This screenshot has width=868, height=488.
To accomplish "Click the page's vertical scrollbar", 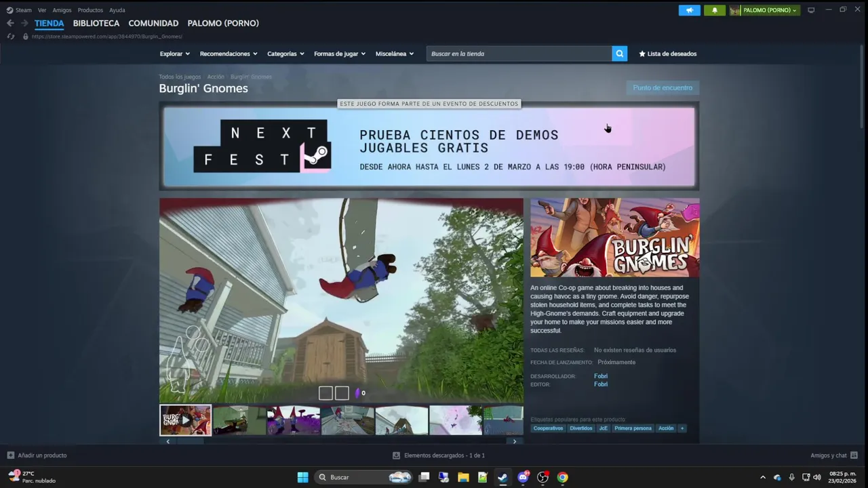I will [861, 88].
